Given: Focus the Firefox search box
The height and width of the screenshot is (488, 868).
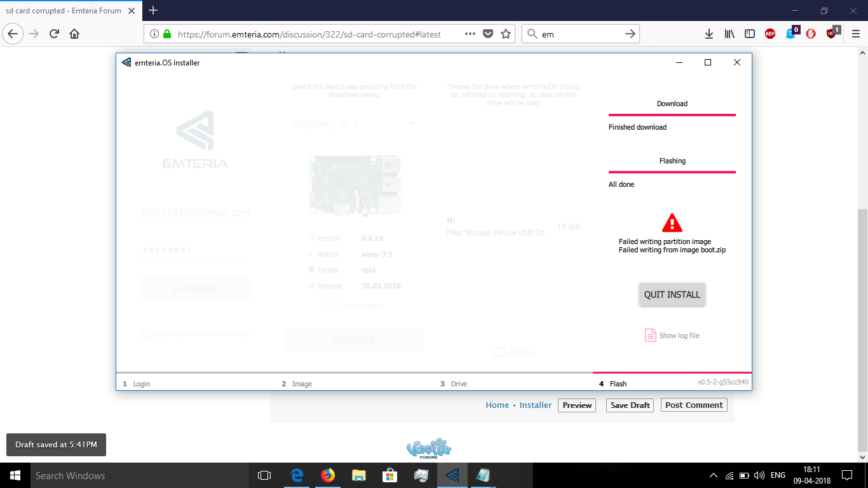Looking at the screenshot, I should point(580,34).
